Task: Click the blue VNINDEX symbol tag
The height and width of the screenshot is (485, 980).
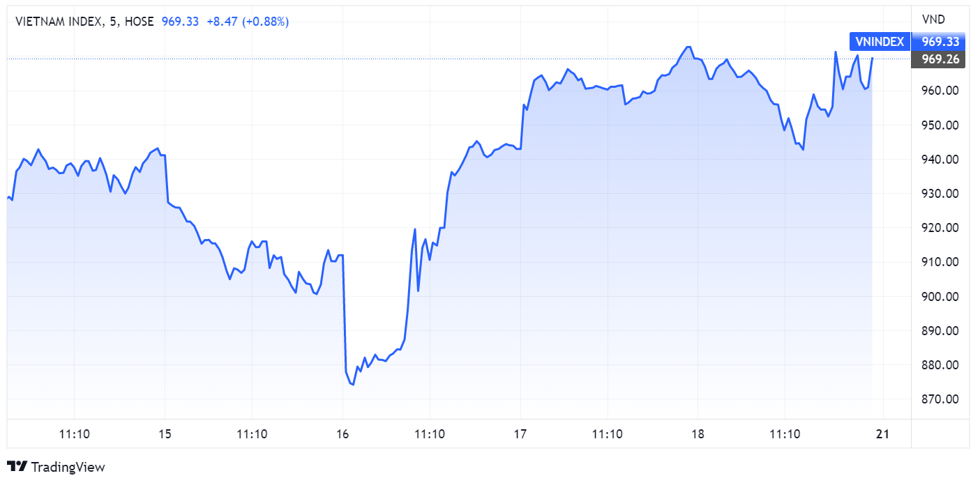Action: pyautogui.click(x=880, y=42)
